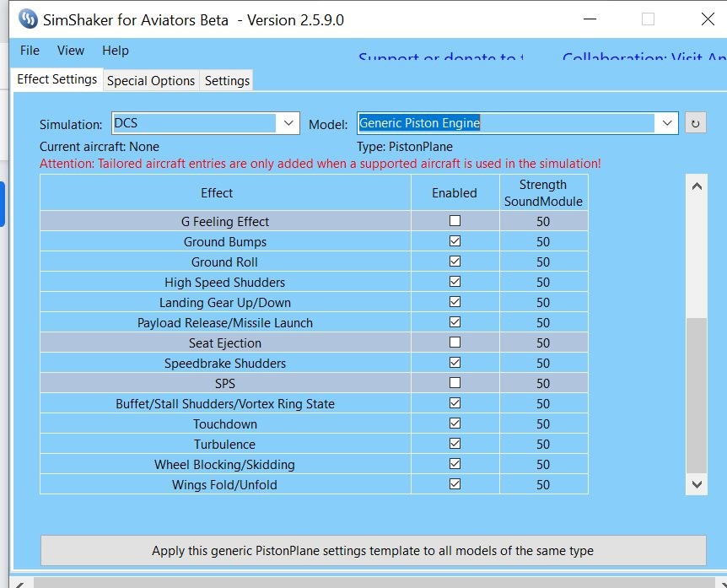727x588 pixels.
Task: Maximize the SimShaker window
Action: [x=649, y=19]
